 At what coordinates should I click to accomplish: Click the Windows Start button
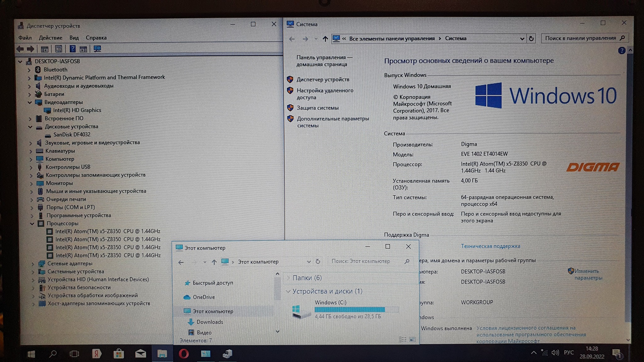[x=31, y=354]
